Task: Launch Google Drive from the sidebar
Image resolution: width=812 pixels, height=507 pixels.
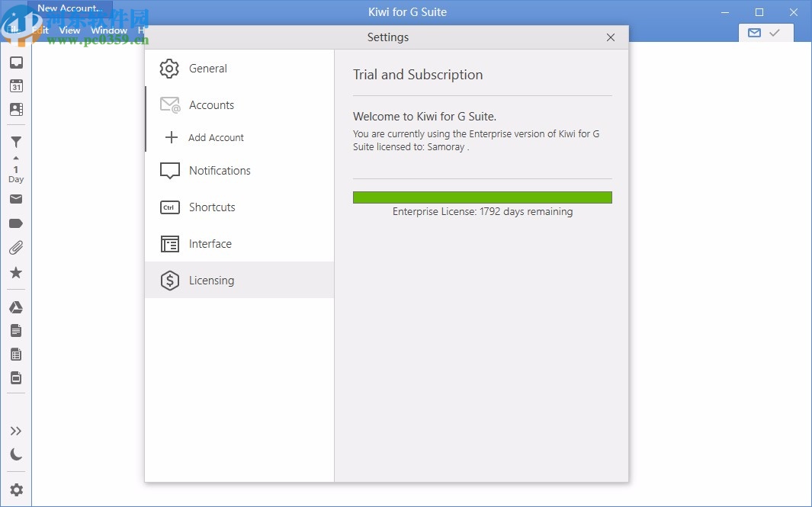Action: tap(16, 306)
